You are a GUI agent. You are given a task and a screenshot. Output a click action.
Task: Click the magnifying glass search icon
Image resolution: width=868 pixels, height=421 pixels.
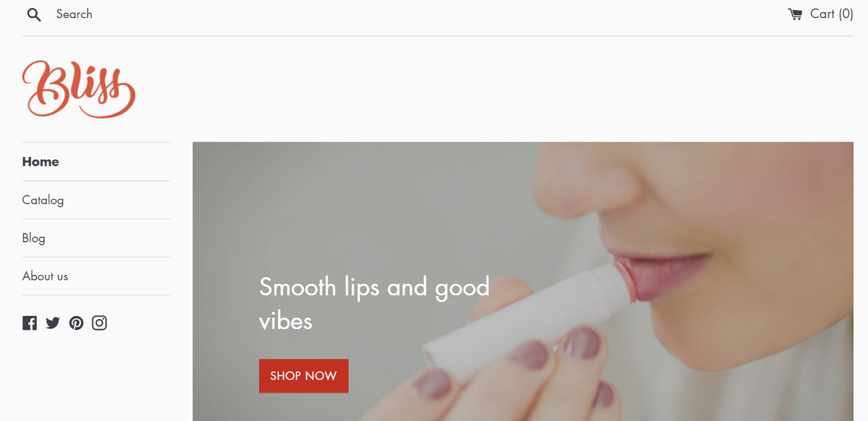point(34,14)
